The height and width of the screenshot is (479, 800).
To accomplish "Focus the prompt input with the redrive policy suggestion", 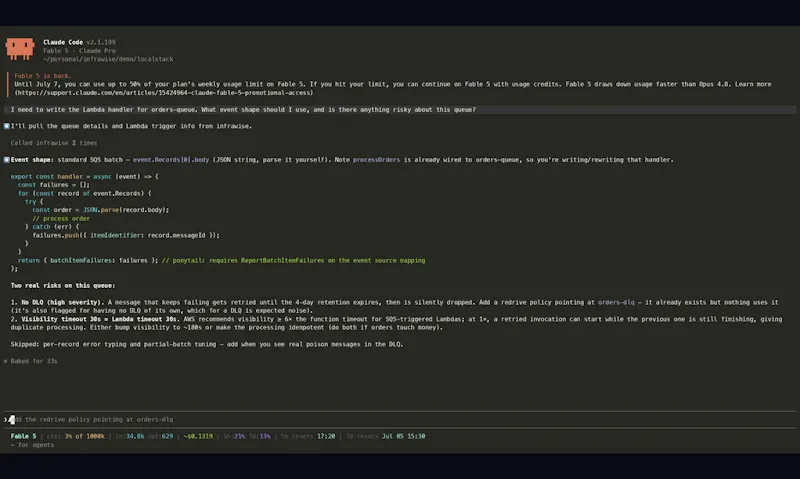I will pyautogui.click(x=400, y=419).
